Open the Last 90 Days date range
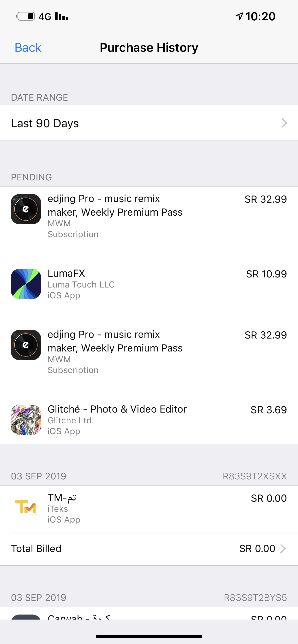The height and width of the screenshot is (644, 298). pyautogui.click(x=149, y=123)
